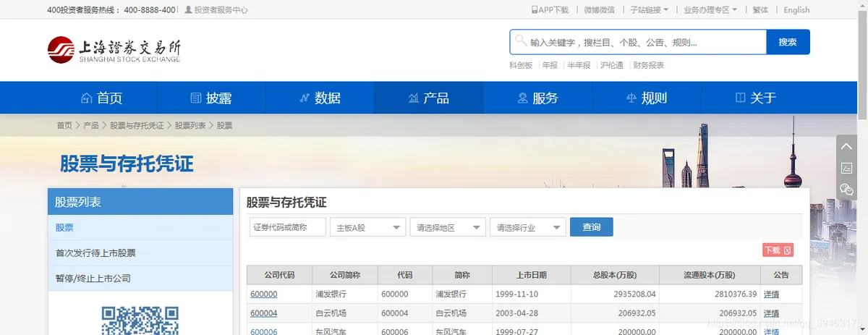Open 产品 in main navigation
Screen dimensions: 868x335
click(x=428, y=98)
